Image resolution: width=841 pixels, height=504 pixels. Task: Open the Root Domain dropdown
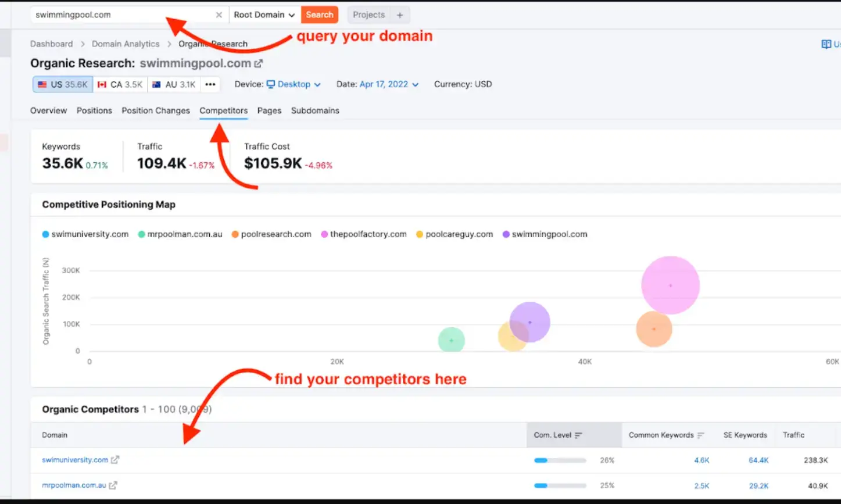coord(264,15)
